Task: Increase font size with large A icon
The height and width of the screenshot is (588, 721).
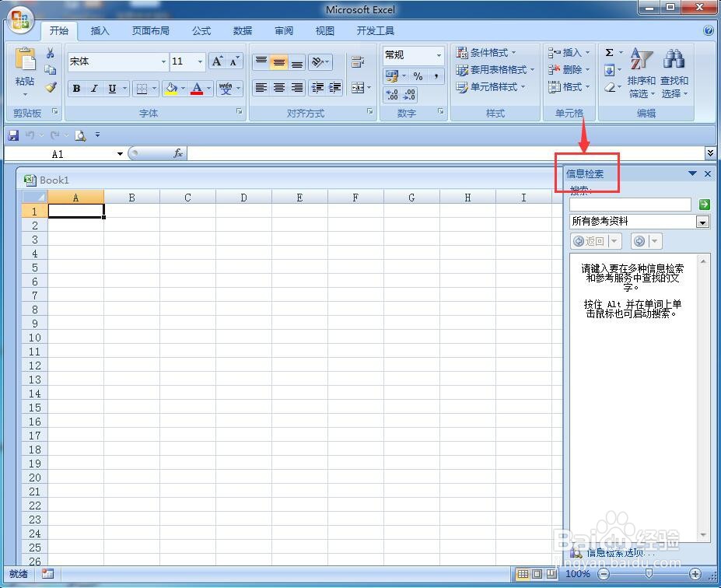Action: click(x=217, y=61)
